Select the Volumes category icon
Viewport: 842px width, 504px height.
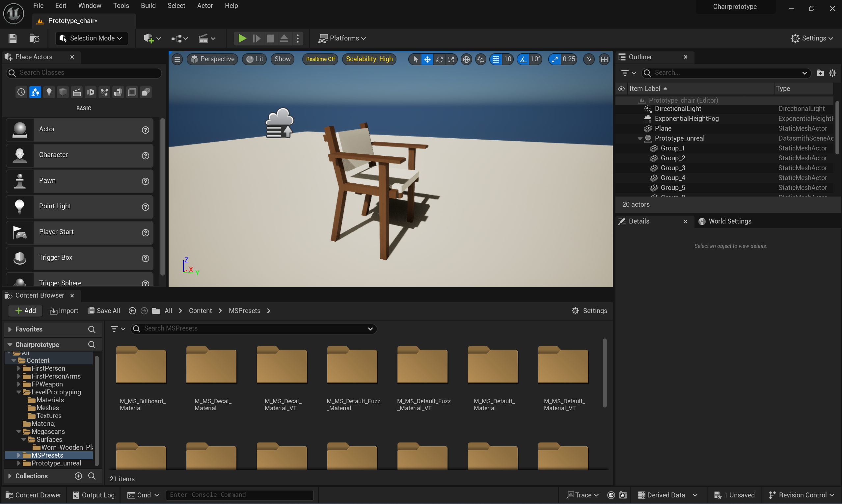132,93
